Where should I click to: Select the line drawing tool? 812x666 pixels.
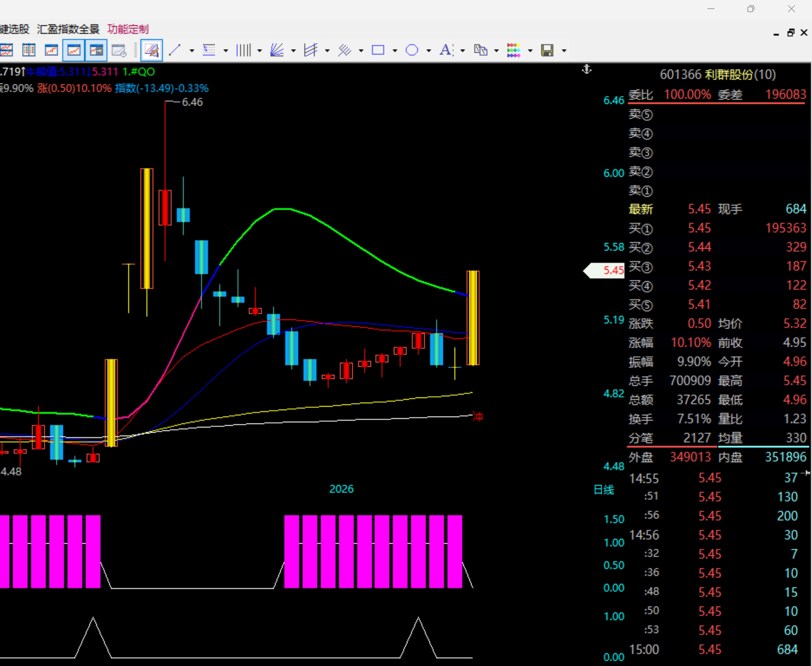coord(175,50)
